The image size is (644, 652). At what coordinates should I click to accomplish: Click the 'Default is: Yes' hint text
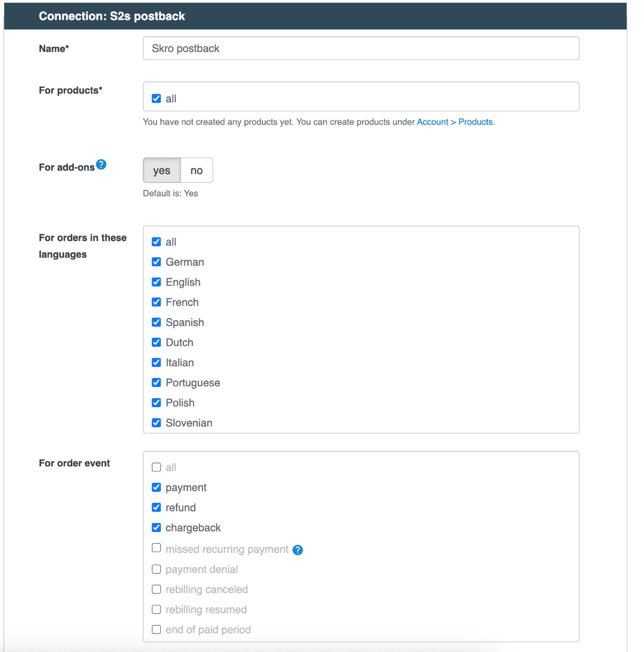[x=170, y=193]
